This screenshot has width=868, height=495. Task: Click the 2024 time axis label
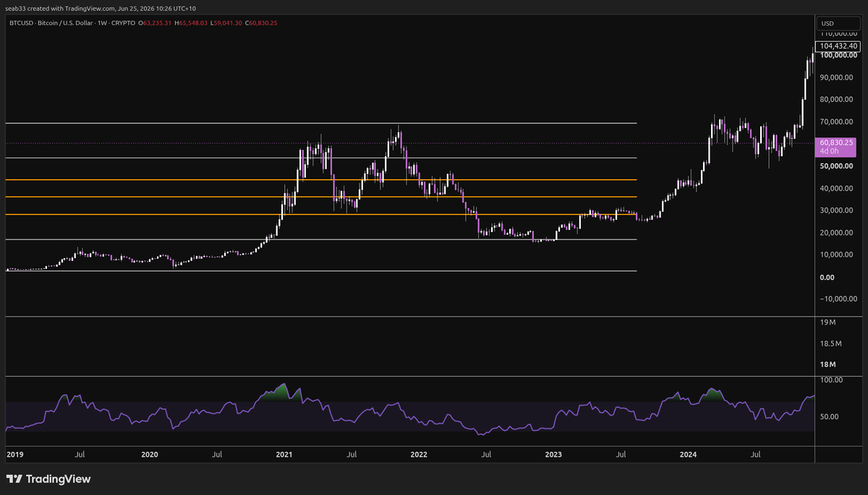(689, 455)
